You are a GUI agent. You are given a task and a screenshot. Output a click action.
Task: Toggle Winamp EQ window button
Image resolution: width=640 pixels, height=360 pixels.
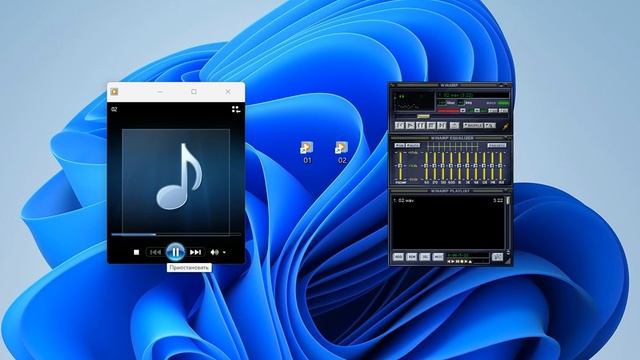[493, 110]
